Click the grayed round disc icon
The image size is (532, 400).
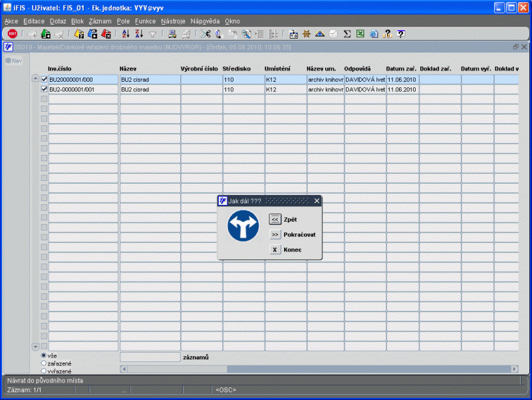[334, 34]
